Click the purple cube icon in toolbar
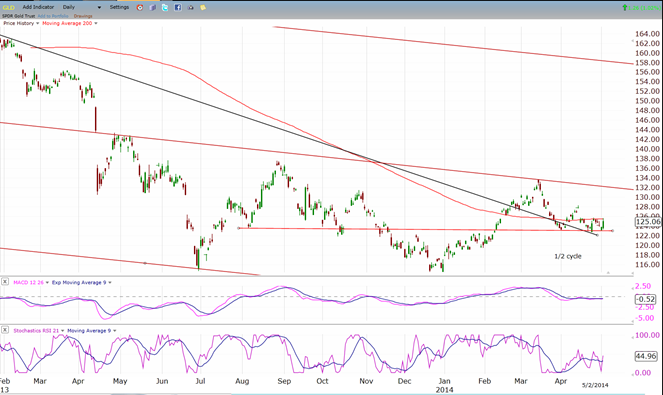The image size is (663, 395). 153,8
